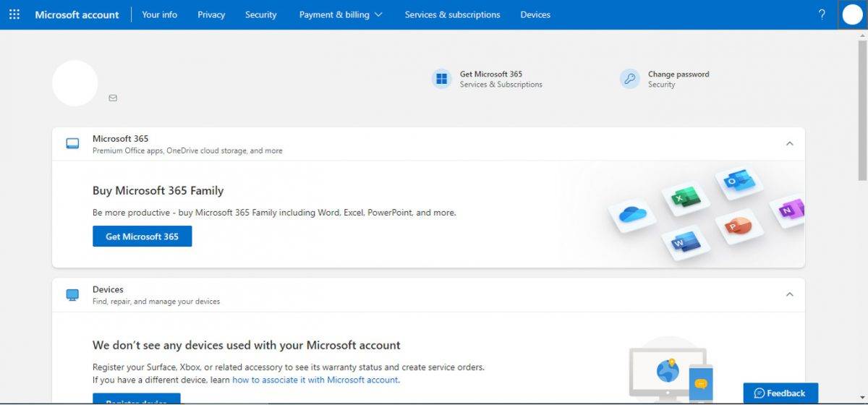Click 'Premium Office apps, OneDrive cloud storage' subtitle
The width and height of the screenshot is (868, 405).
(x=187, y=150)
